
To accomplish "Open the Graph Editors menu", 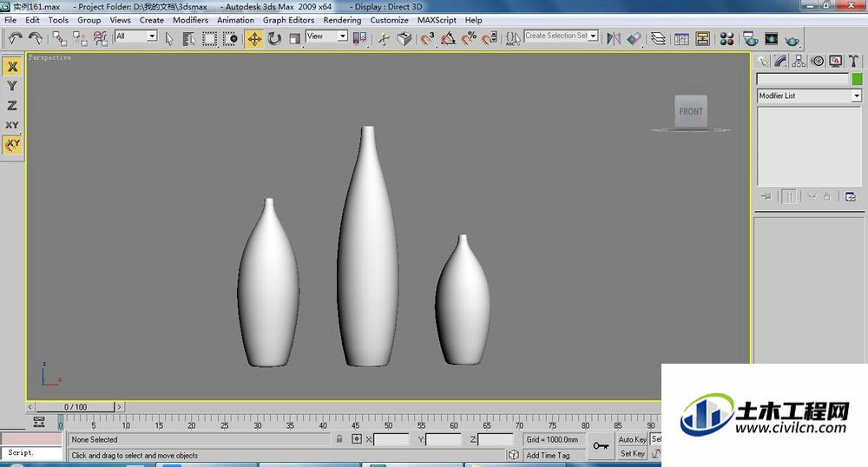I will coord(288,20).
